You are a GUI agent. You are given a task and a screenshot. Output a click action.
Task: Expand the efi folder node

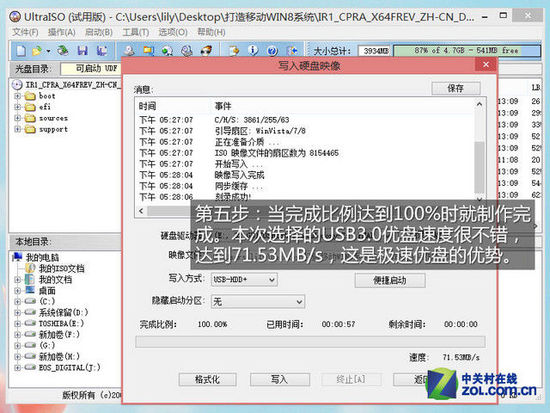pyautogui.click(x=17, y=107)
